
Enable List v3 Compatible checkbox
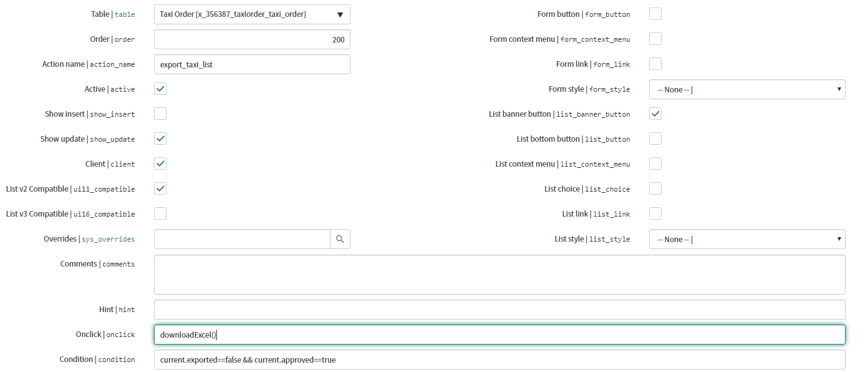(x=160, y=213)
